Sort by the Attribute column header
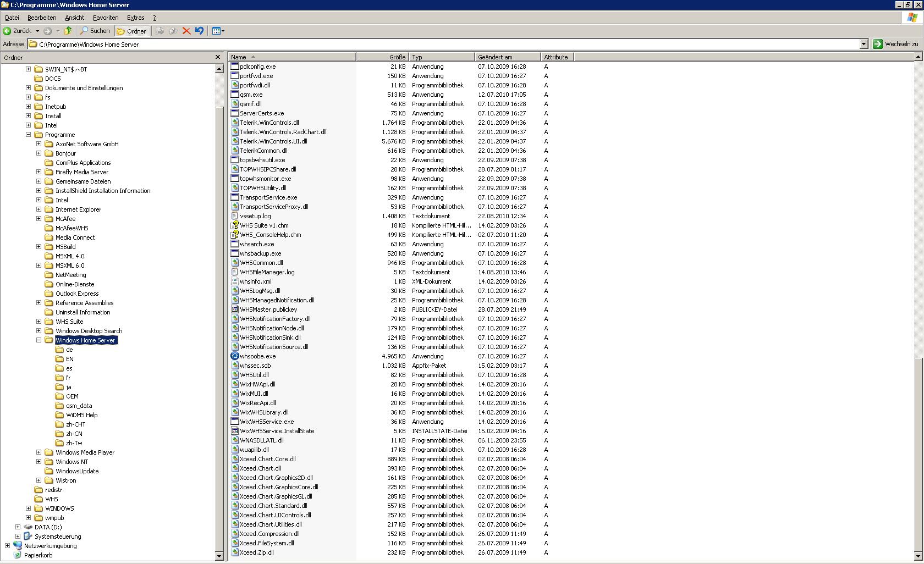This screenshot has height=564, width=924. pos(557,57)
